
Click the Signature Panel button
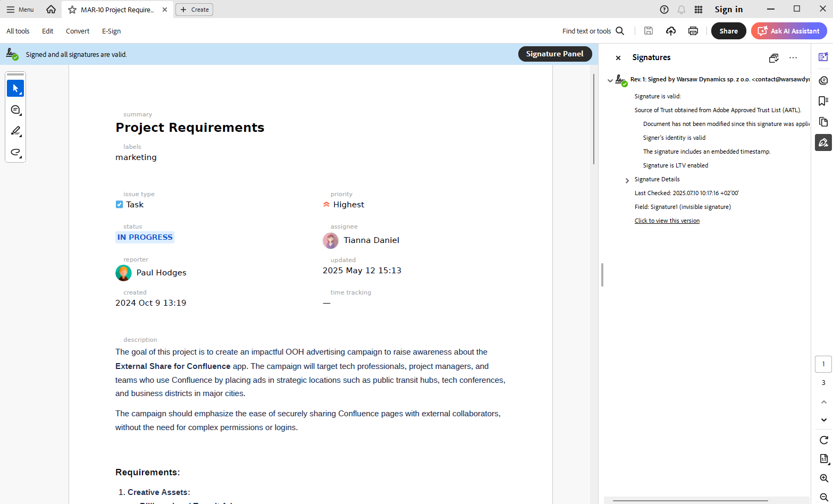[x=555, y=54]
